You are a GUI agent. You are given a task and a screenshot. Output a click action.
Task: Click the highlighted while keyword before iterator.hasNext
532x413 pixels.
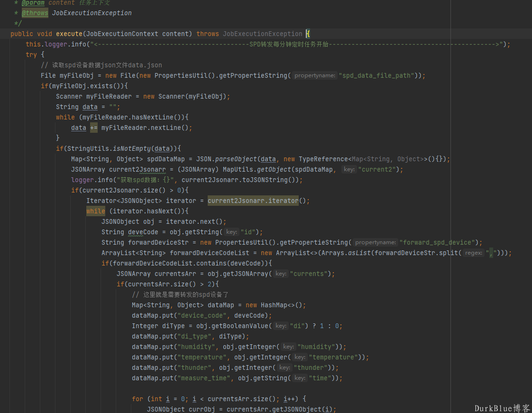[96, 211]
